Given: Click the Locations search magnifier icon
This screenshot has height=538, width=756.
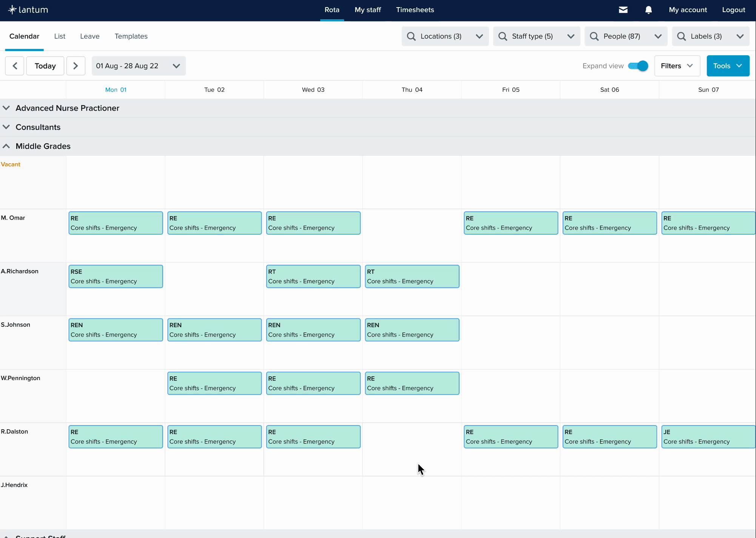Looking at the screenshot, I should click(x=411, y=36).
